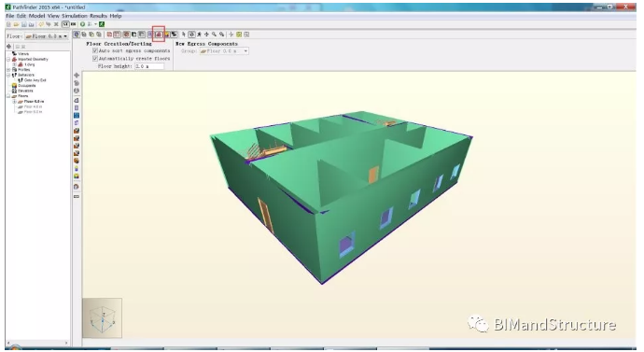Click the icon highlighted in the view toolbar

[159, 35]
